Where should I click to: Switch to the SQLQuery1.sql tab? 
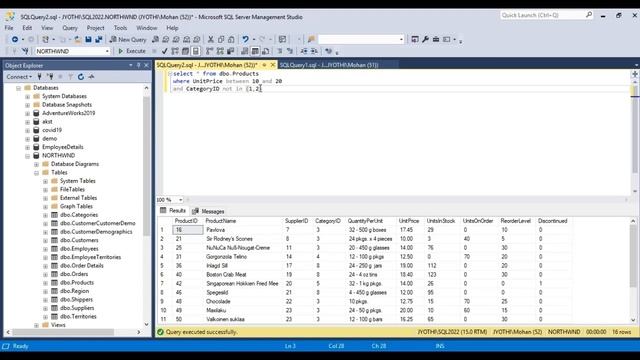(x=329, y=65)
